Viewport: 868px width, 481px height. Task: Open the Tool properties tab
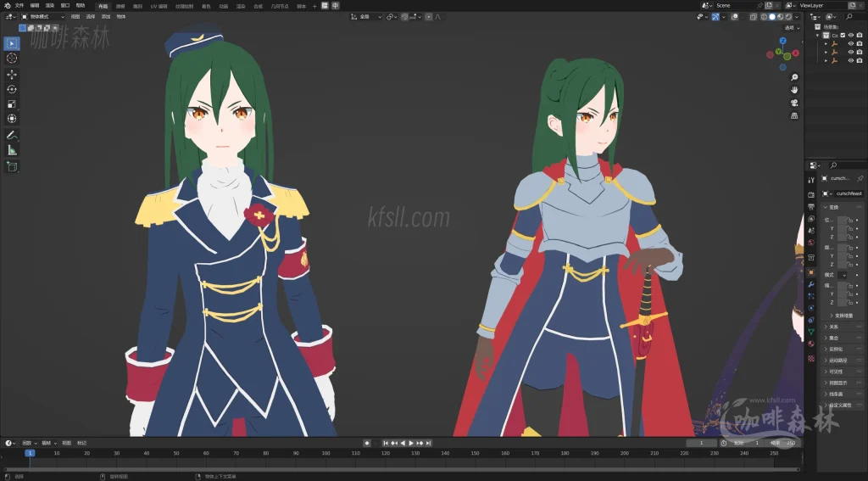(x=811, y=180)
